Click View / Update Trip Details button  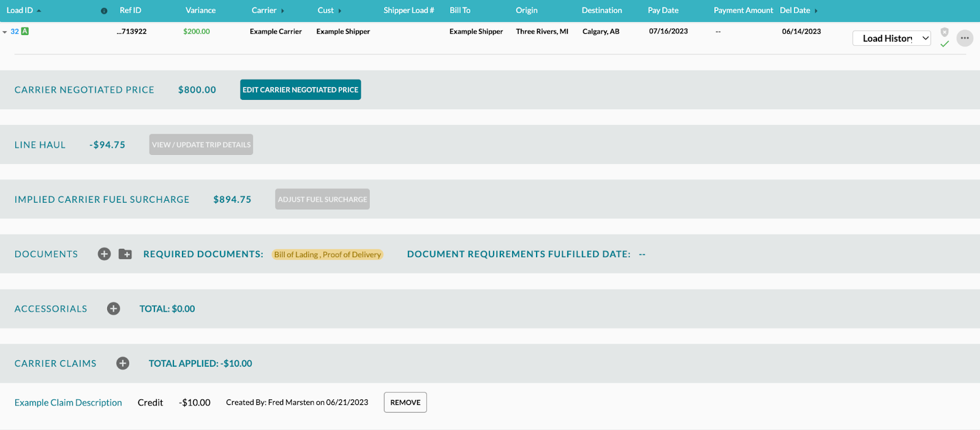(201, 145)
